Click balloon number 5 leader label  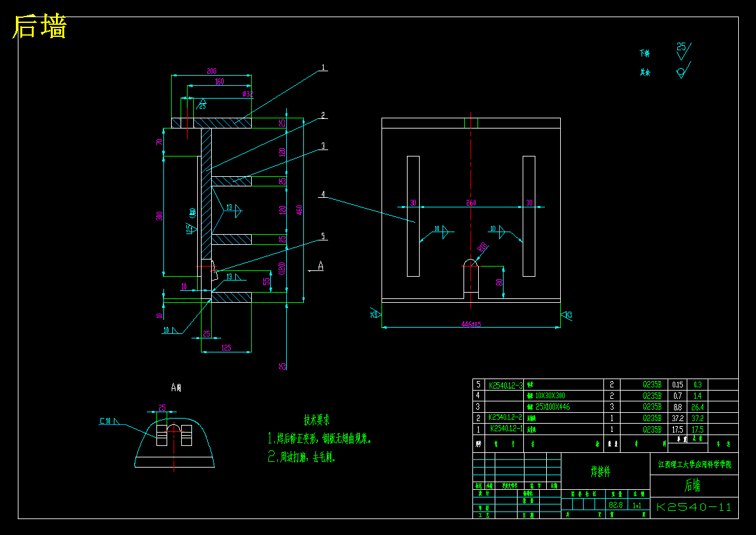click(x=323, y=237)
